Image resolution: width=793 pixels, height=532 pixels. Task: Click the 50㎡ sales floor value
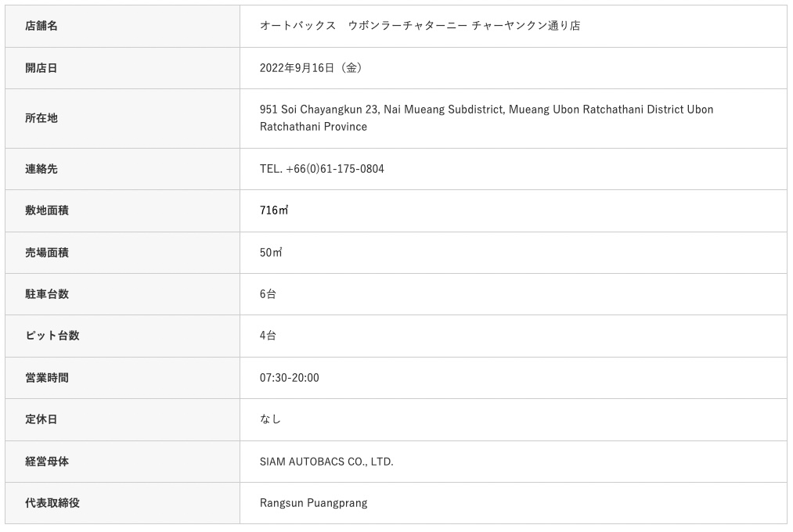[271, 253]
